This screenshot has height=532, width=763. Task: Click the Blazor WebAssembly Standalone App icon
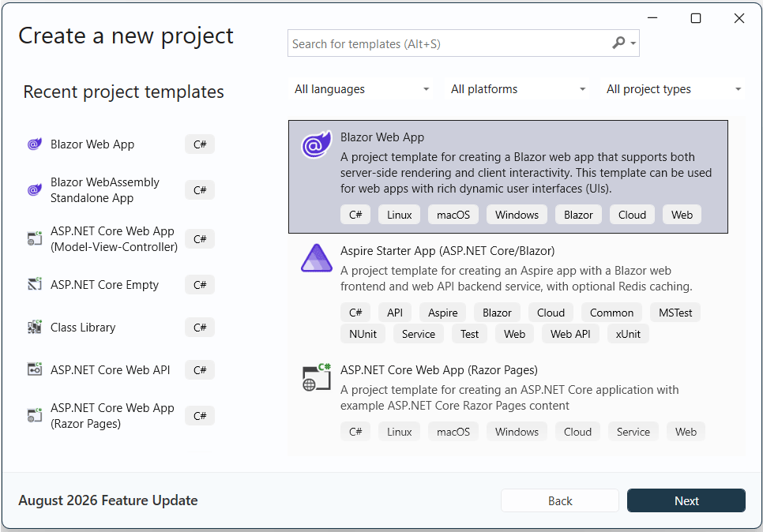[35, 190]
